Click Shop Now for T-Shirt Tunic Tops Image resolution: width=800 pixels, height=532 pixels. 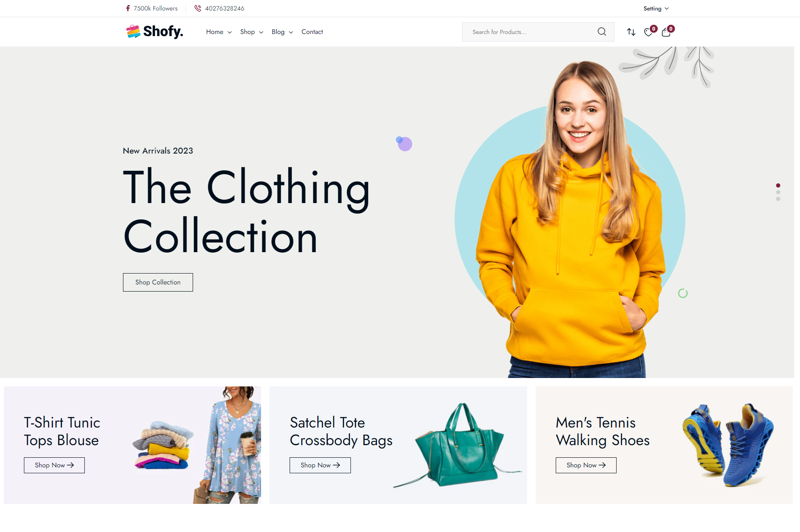pos(54,465)
